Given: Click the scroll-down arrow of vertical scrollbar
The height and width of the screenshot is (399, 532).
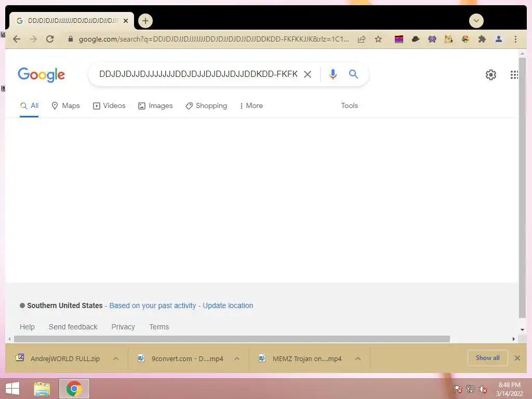Looking at the screenshot, I should [x=522, y=329].
